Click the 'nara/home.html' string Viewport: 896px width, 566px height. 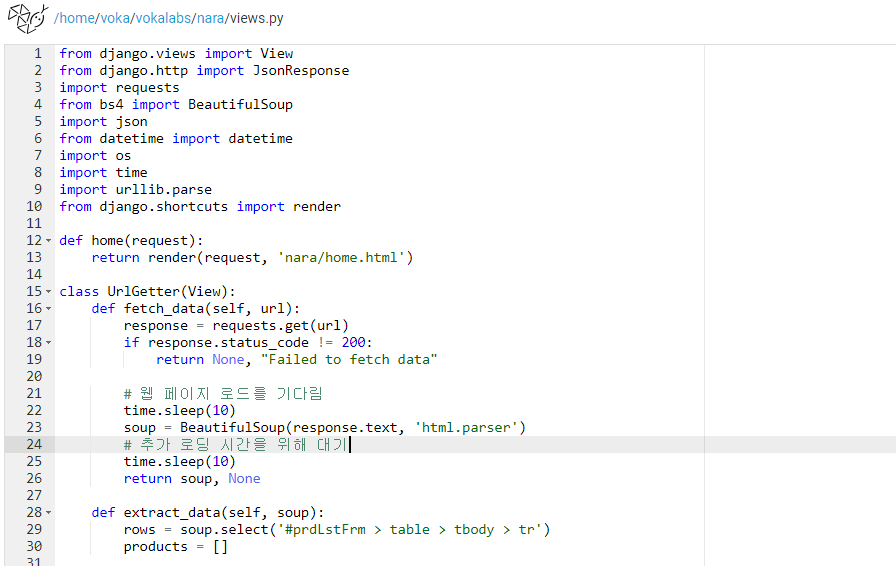(x=341, y=258)
